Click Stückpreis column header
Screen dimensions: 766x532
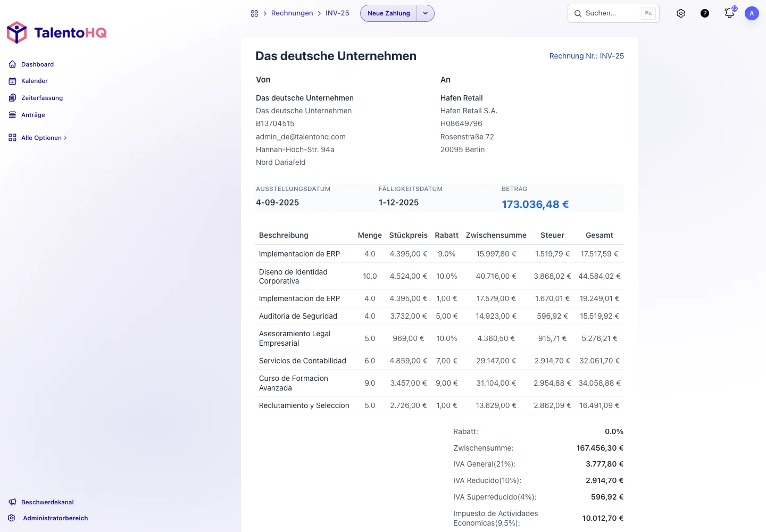pyautogui.click(x=408, y=235)
